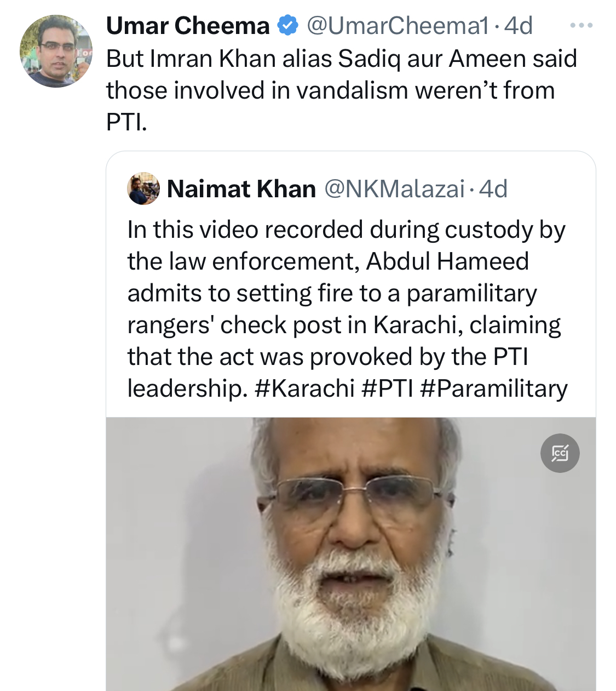The height and width of the screenshot is (691, 616).
Task: Select the #Paramilitary hashtag
Action: click(494, 389)
